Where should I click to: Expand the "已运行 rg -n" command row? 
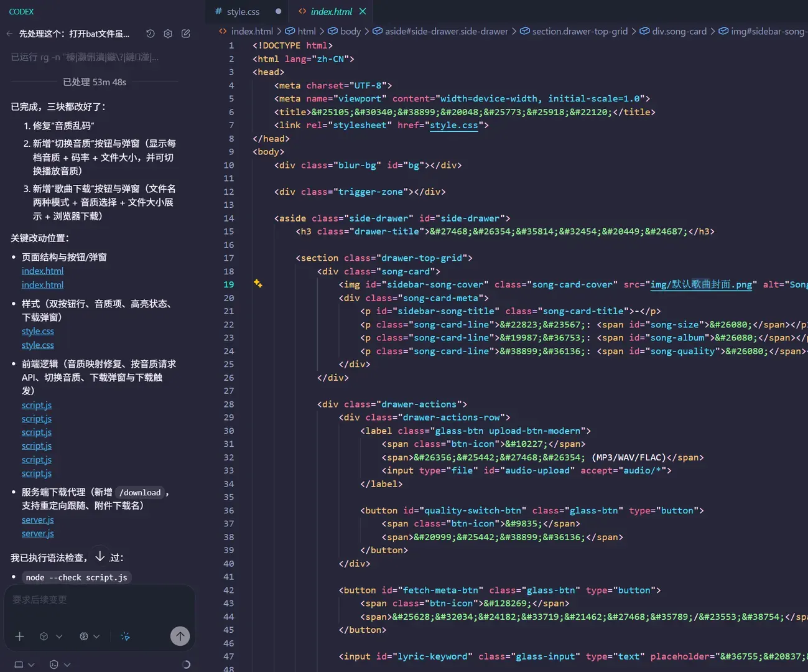(85, 57)
